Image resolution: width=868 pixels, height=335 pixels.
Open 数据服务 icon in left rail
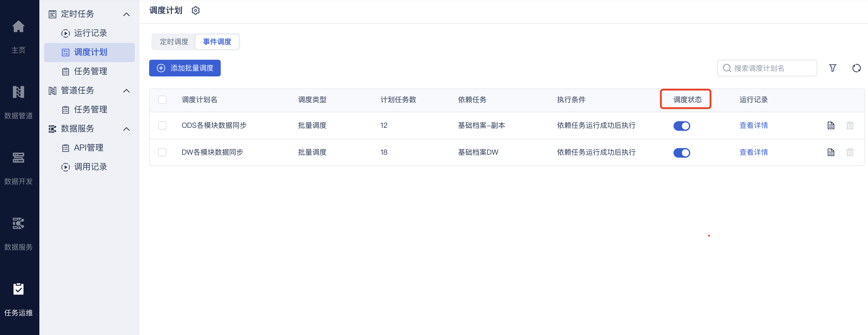pyautogui.click(x=18, y=223)
